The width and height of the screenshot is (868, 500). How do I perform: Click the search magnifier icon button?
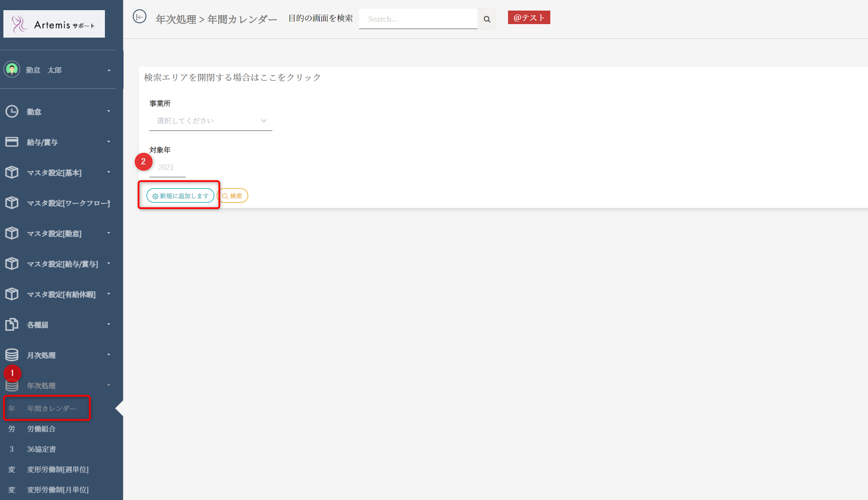click(x=486, y=19)
